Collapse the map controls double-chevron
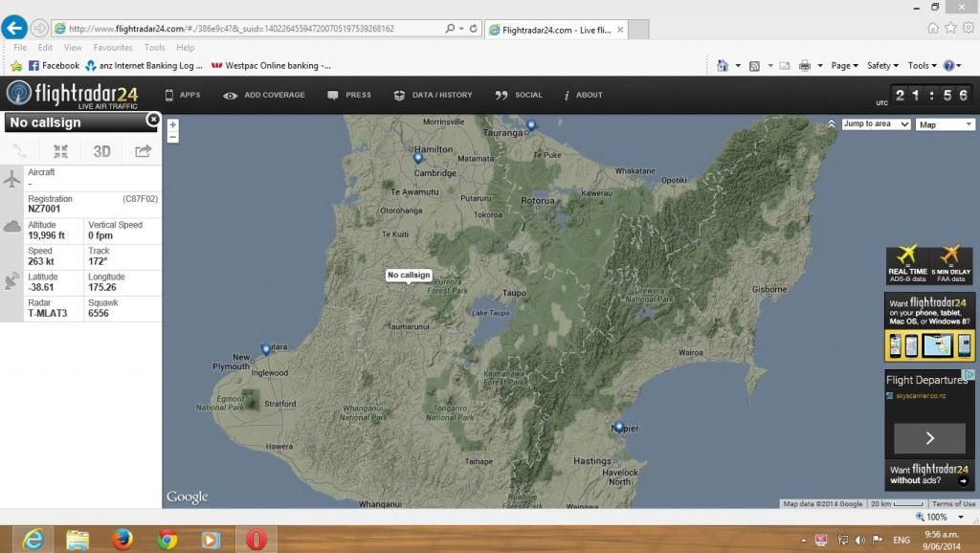Image resolution: width=980 pixels, height=553 pixels. click(x=832, y=124)
